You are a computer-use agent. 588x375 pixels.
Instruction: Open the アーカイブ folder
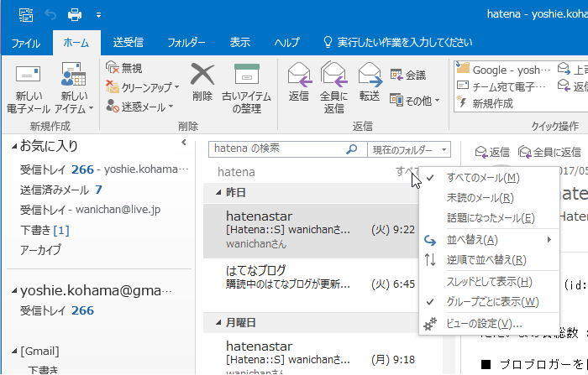(x=40, y=249)
